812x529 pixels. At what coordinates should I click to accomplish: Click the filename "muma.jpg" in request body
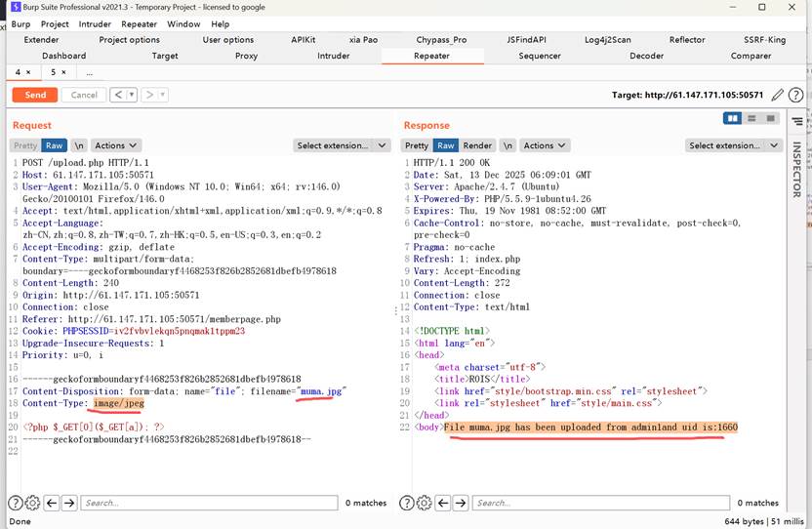321,391
